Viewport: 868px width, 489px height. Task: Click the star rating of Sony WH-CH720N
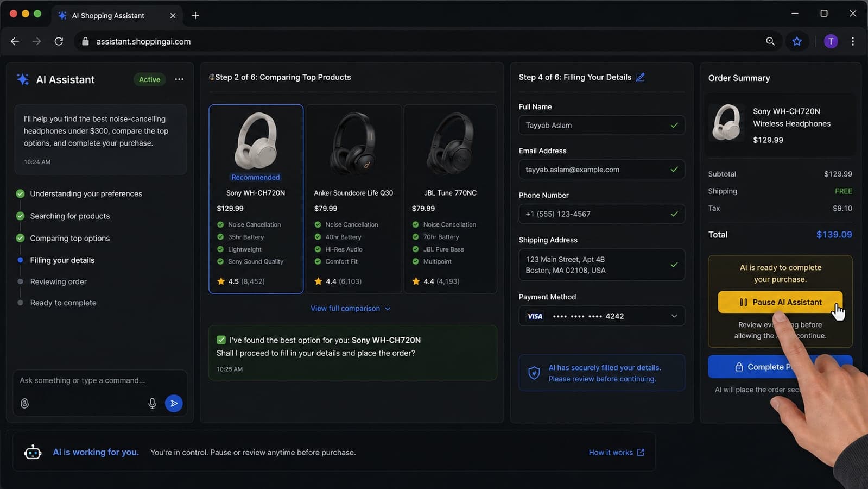(241, 281)
